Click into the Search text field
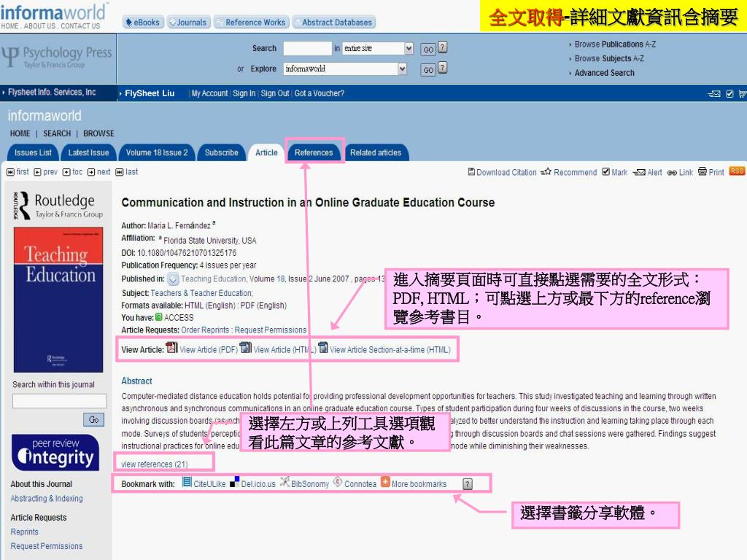Viewport: 747px width, 560px height. point(307,48)
